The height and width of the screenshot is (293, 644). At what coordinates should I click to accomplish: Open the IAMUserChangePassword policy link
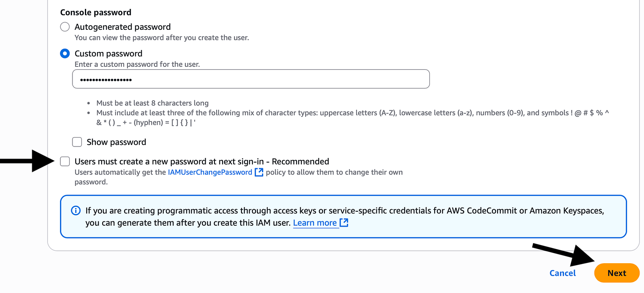tap(210, 172)
